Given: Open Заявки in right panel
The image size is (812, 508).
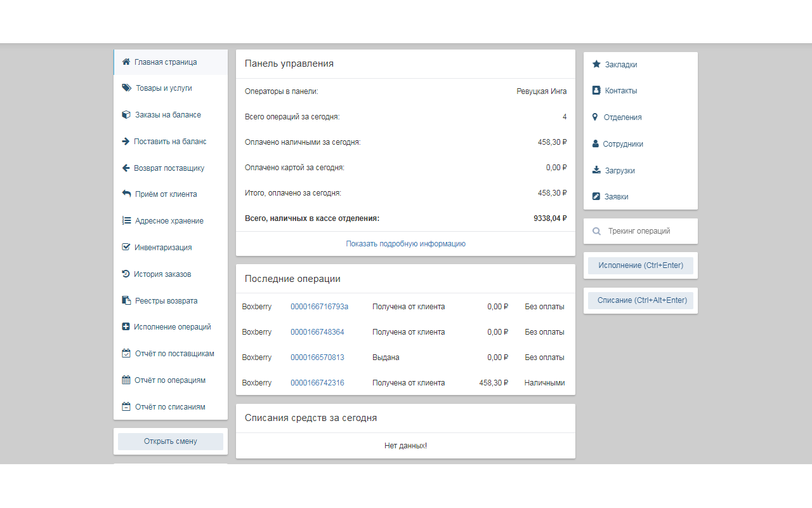Looking at the screenshot, I should coord(641,197).
